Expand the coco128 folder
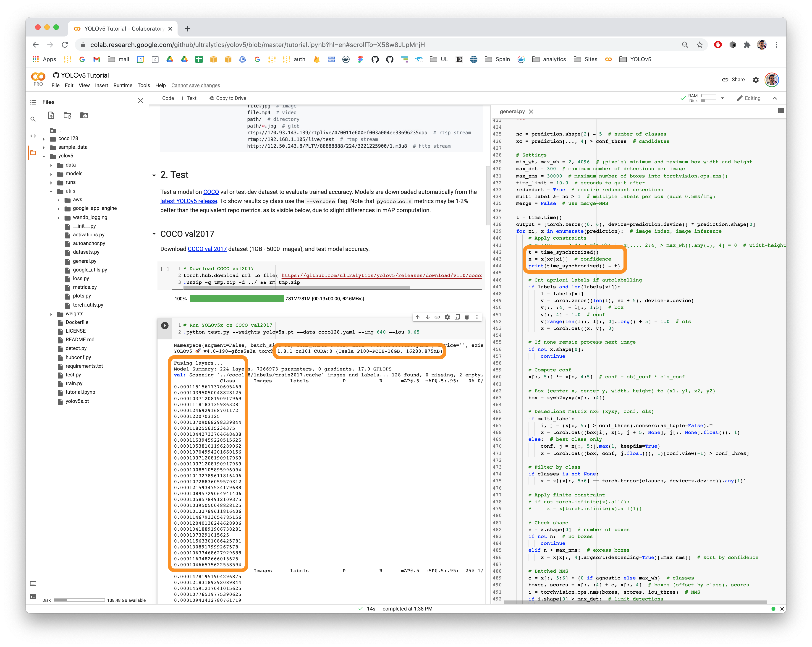The width and height of the screenshot is (812, 647). [44, 138]
